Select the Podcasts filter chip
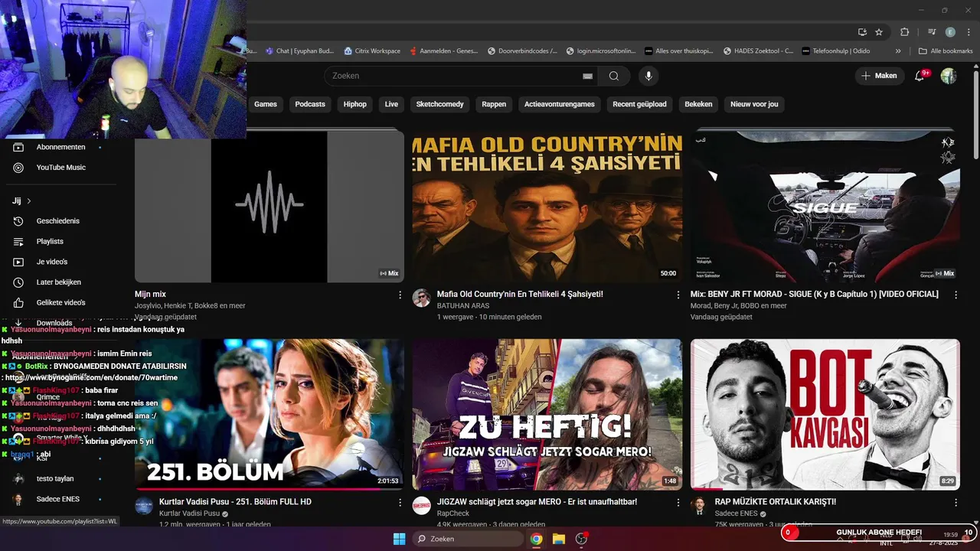The image size is (980, 551). (310, 104)
